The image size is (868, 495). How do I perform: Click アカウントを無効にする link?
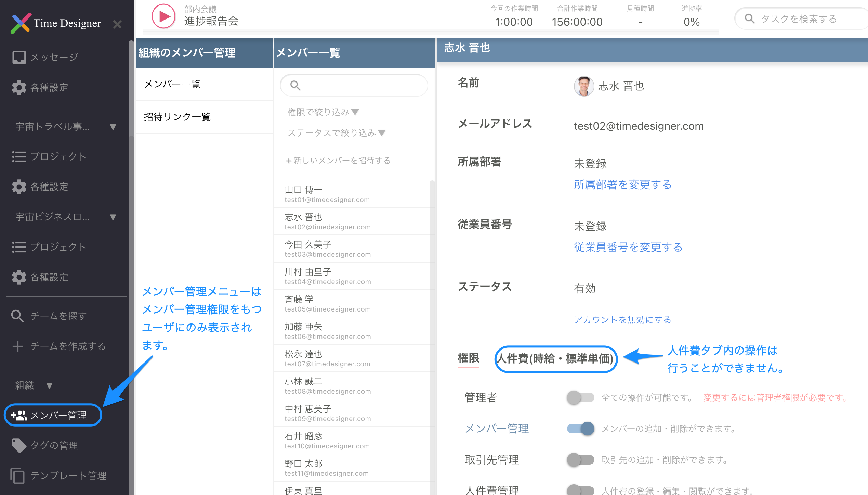pos(622,320)
